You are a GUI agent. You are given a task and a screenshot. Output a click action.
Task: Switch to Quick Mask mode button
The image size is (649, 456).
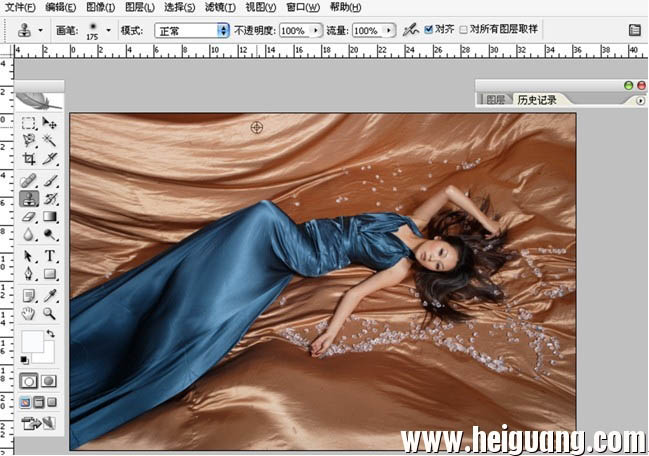[49, 381]
